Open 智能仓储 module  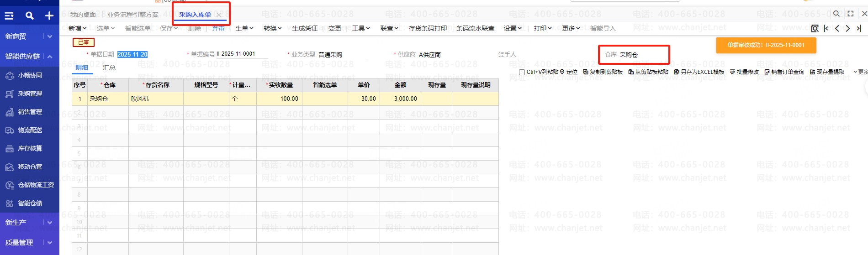coord(30,203)
